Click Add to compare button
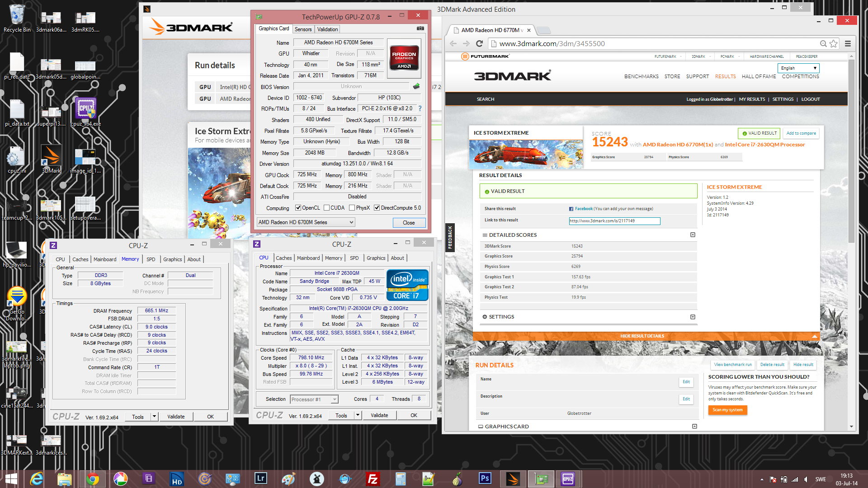Viewport: 868px width, 488px height. pos(801,133)
